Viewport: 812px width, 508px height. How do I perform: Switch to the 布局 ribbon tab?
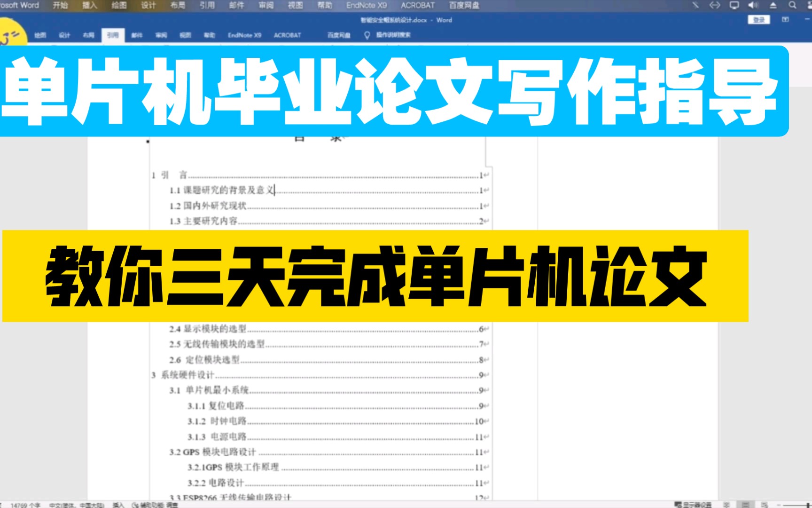point(88,35)
